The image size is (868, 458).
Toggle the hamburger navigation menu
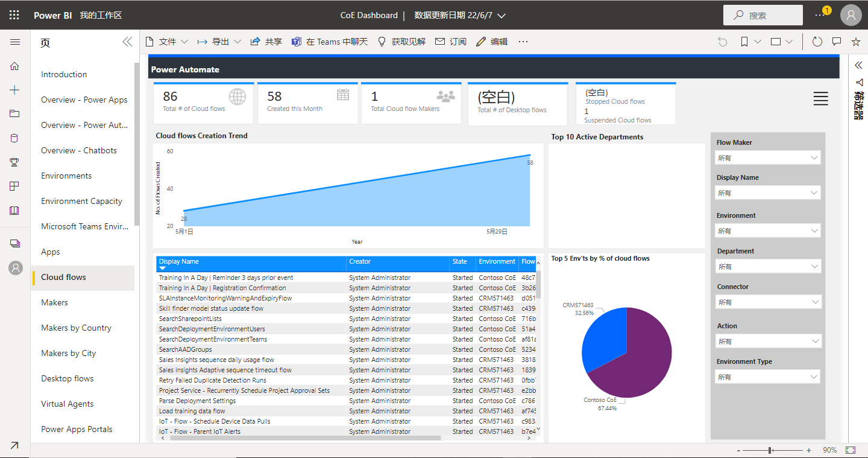[15, 42]
